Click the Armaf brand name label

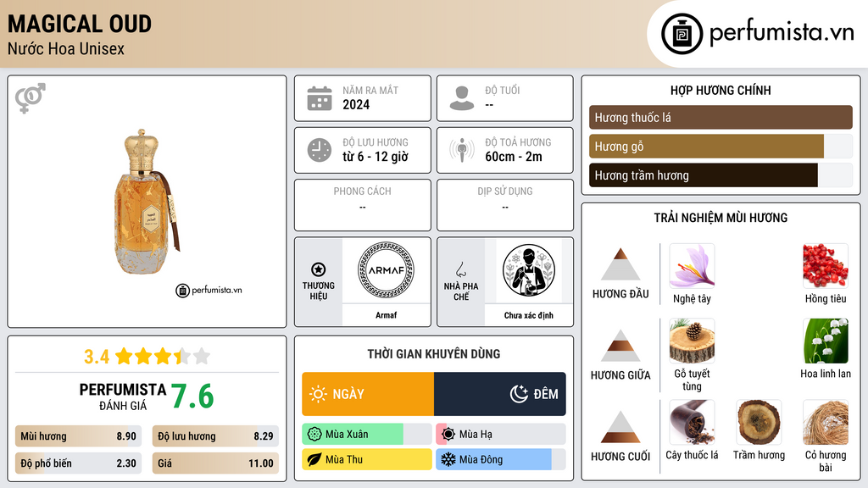386,315
